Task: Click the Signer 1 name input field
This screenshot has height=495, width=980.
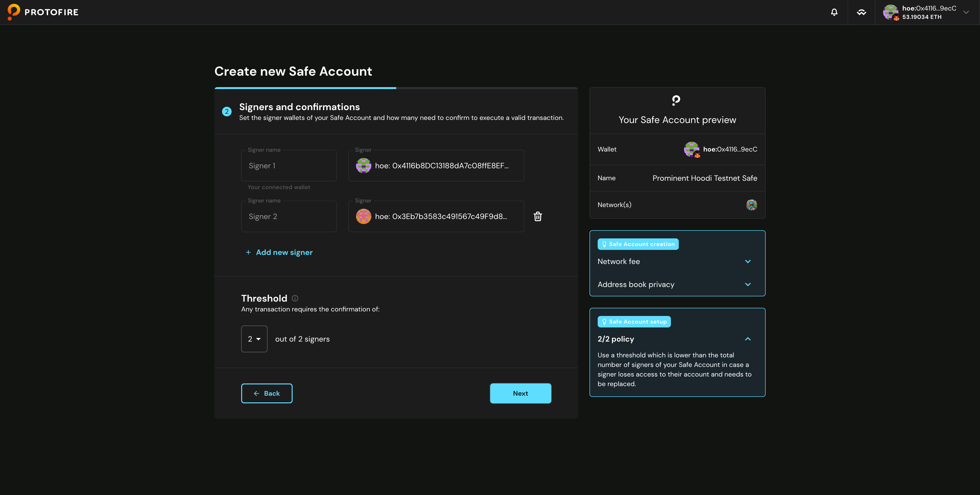Action: coord(289,165)
